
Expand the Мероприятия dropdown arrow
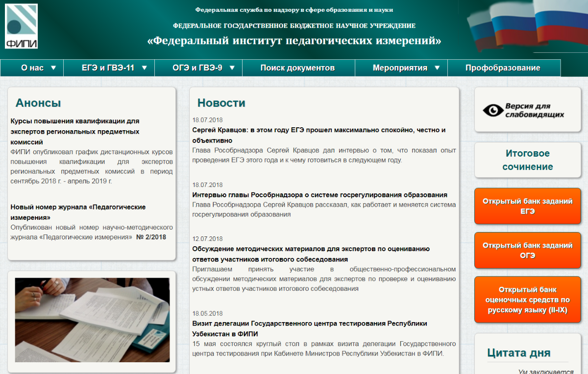(x=437, y=68)
